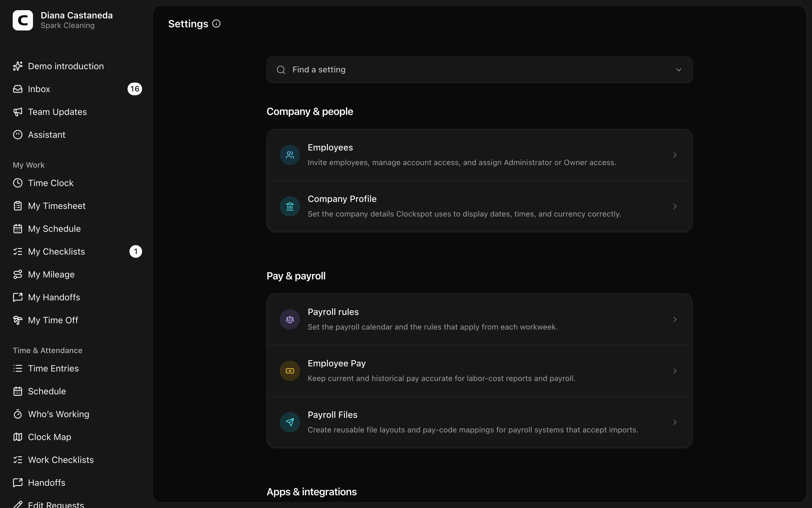Viewport: 812px width, 508px height.
Task: Click the My Handoffs icon
Action: tap(18, 297)
